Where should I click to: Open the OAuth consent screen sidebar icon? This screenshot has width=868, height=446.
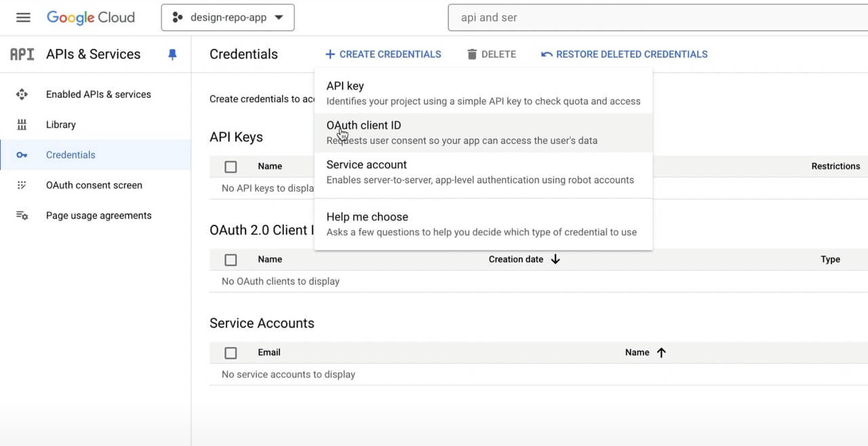pyautogui.click(x=22, y=185)
